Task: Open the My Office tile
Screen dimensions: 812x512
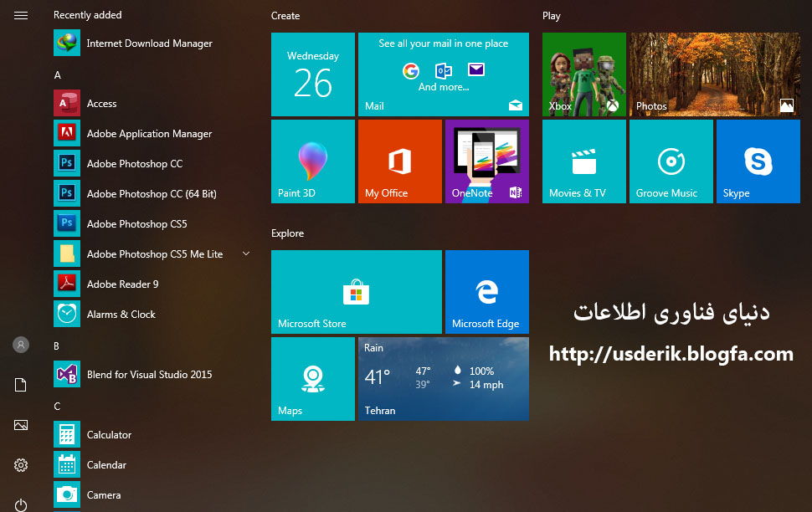Action: pos(400,161)
